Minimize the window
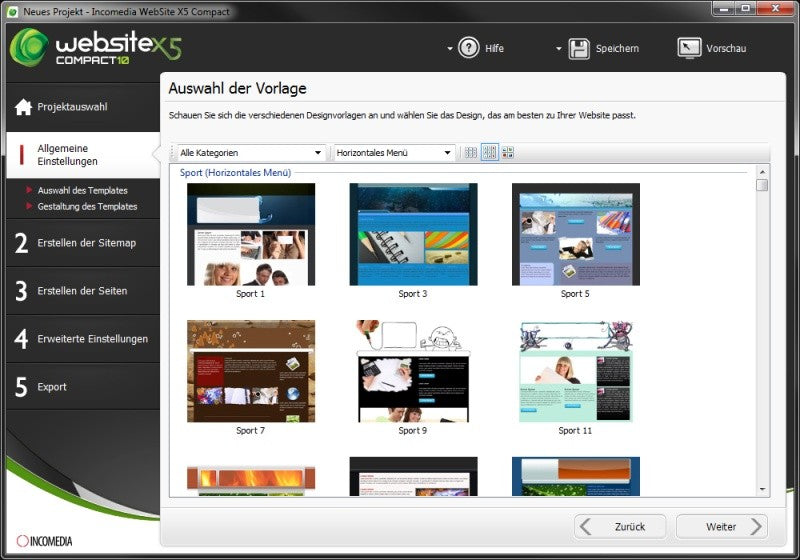The width and height of the screenshot is (800, 560). [723, 9]
